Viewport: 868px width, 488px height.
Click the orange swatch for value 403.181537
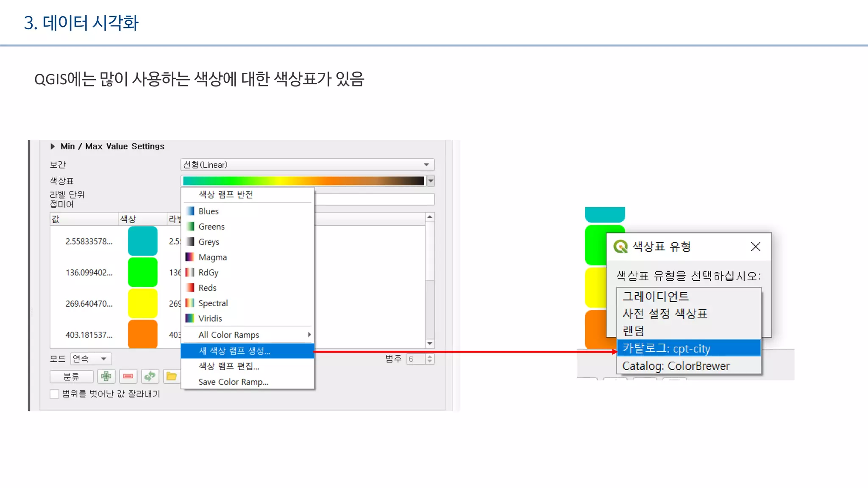coord(143,334)
